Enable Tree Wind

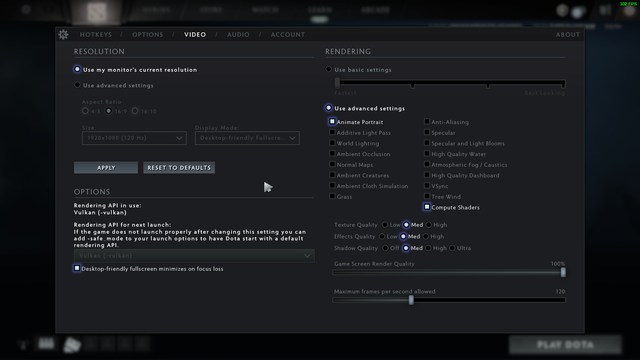pyautogui.click(x=427, y=196)
